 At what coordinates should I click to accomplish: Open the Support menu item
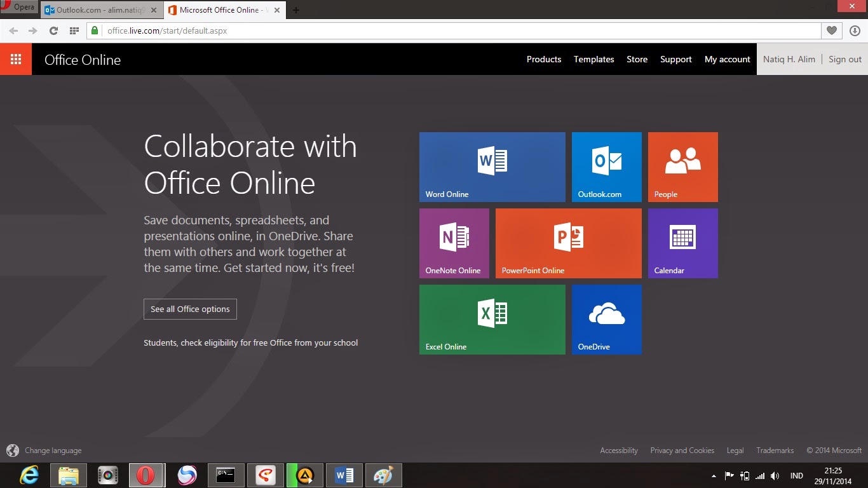point(676,59)
